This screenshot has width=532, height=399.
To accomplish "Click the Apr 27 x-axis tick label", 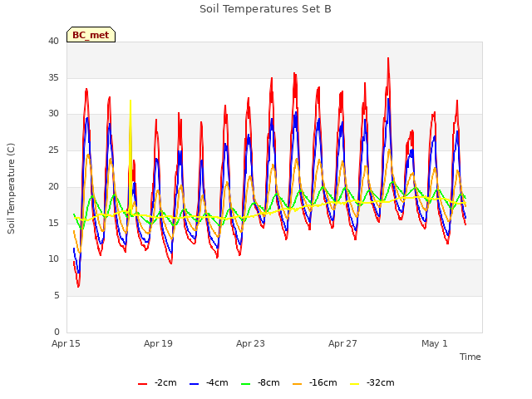I will [342, 343].
